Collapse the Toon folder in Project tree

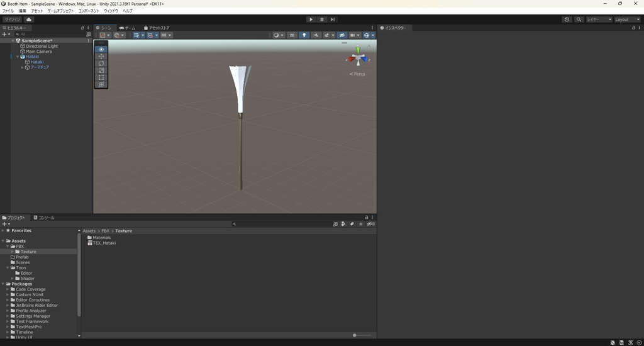[x=8, y=267]
